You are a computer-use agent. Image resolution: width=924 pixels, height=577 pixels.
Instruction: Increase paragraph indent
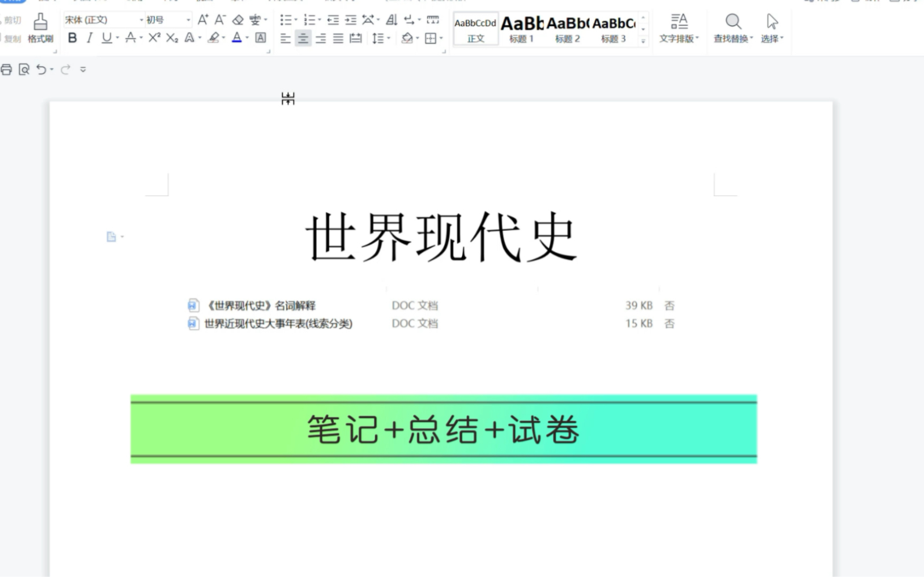tap(350, 20)
